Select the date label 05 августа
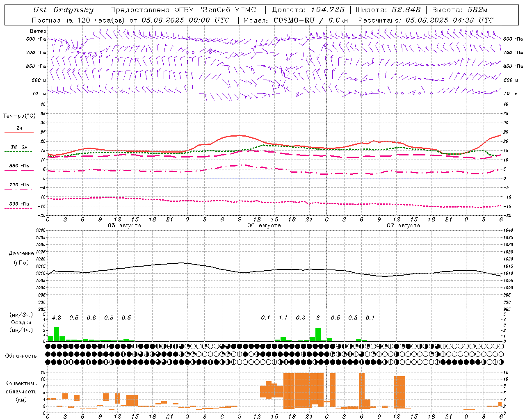Image resolution: width=525 pixels, height=420 pixels. pyautogui.click(x=125, y=226)
